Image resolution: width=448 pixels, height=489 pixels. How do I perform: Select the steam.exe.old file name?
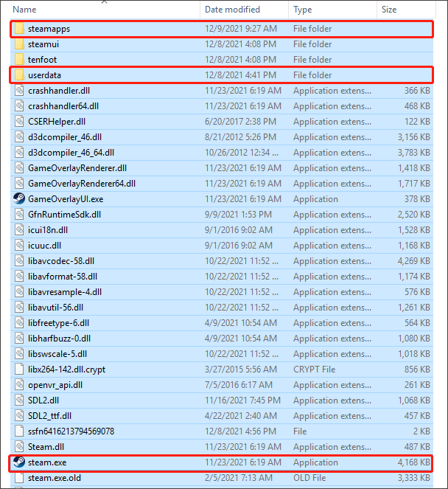tap(55, 477)
